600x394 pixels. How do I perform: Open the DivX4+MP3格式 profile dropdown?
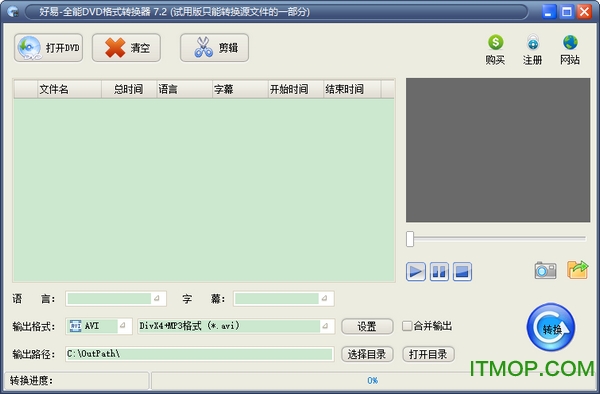[325, 326]
